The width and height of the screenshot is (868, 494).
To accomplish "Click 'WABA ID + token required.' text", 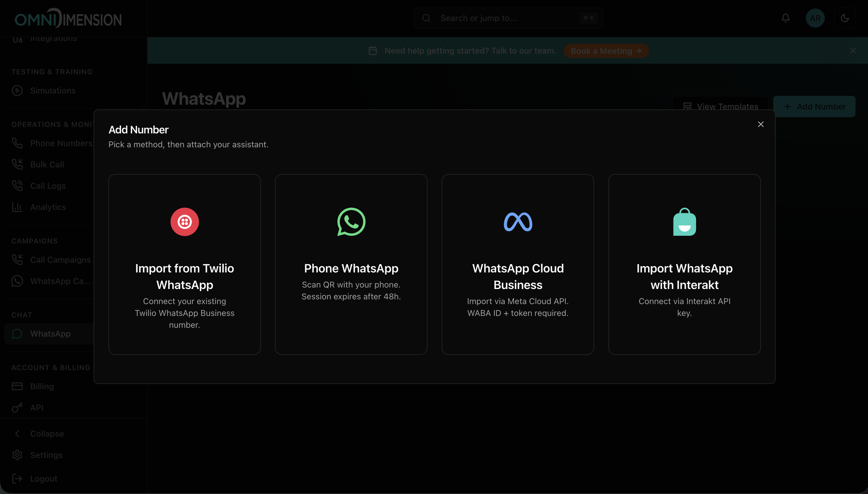I will [x=518, y=313].
